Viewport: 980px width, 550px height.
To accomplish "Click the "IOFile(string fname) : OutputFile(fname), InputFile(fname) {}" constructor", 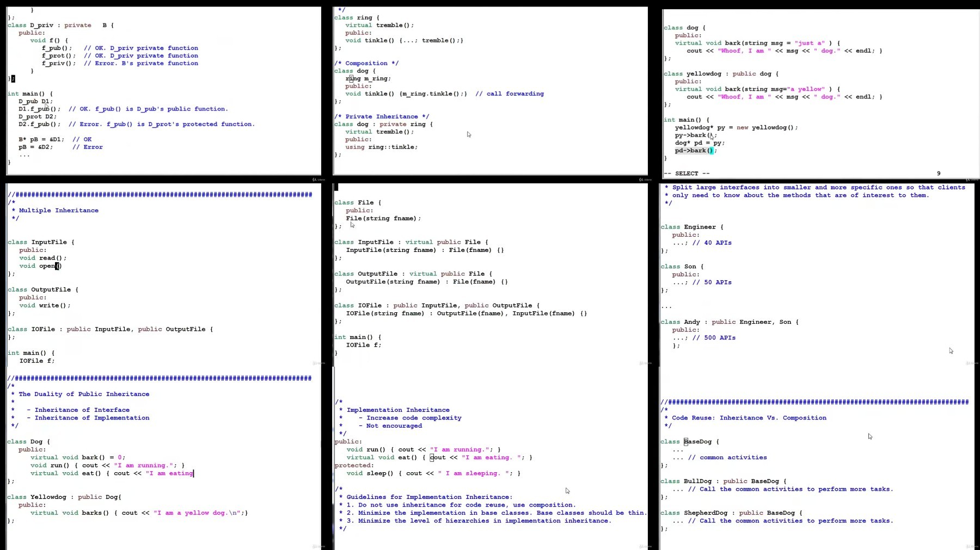I will (467, 313).
